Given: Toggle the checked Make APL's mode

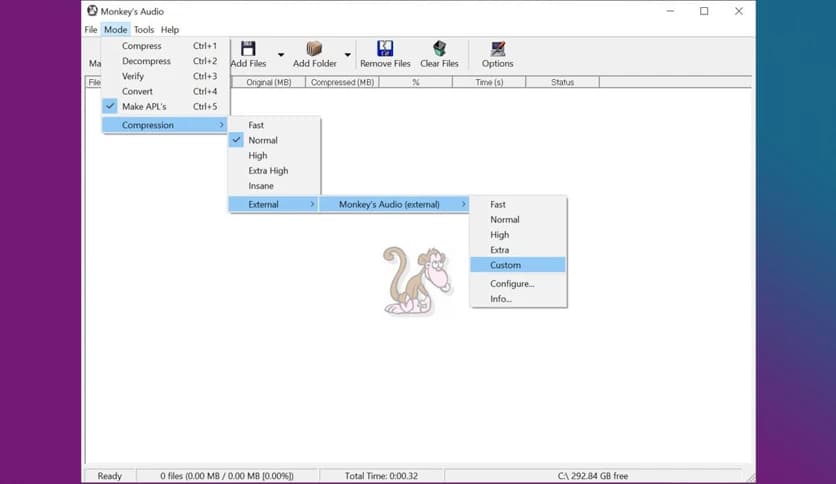Looking at the screenshot, I should (x=165, y=107).
